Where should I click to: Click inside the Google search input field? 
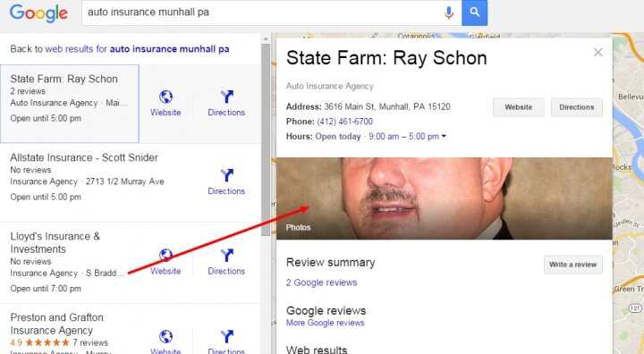click(x=263, y=13)
